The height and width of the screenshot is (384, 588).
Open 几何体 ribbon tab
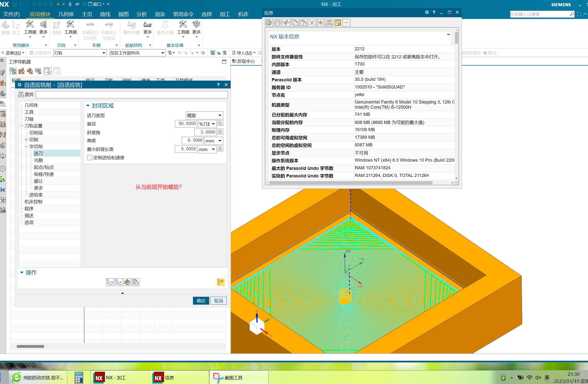tap(66, 14)
